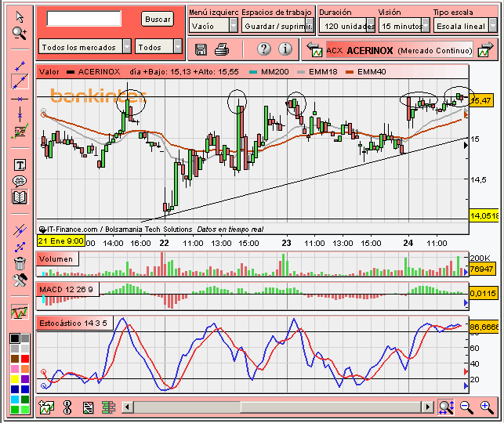Click the 'Valor' panel label

[x=49, y=71]
